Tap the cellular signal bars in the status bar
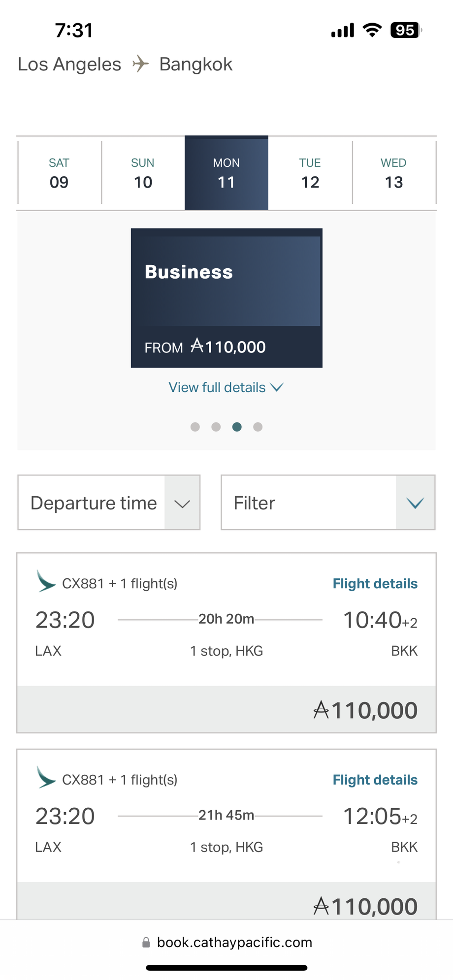This screenshot has width=453, height=980. point(342,30)
